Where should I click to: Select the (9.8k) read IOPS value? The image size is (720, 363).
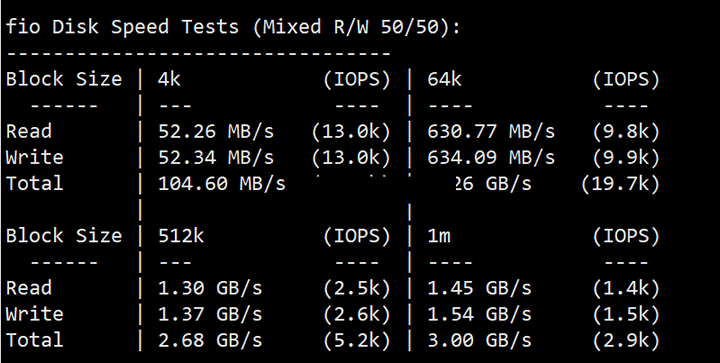(x=626, y=132)
